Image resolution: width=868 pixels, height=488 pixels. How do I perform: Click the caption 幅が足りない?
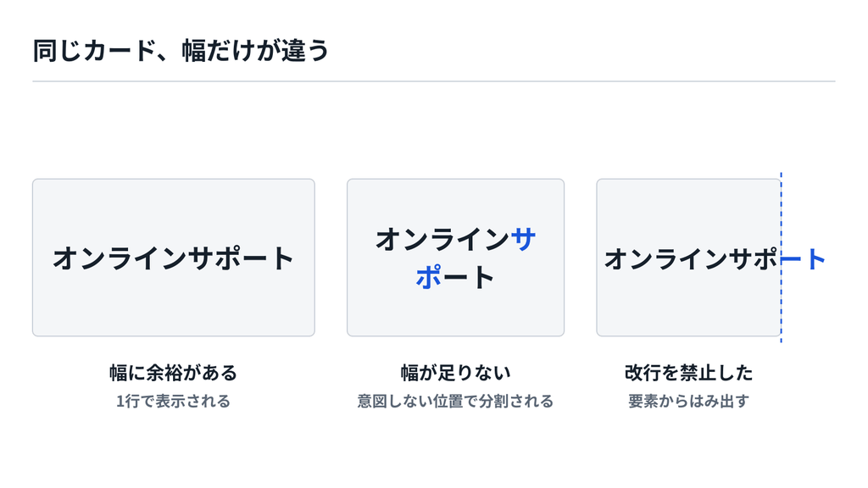[455, 373]
